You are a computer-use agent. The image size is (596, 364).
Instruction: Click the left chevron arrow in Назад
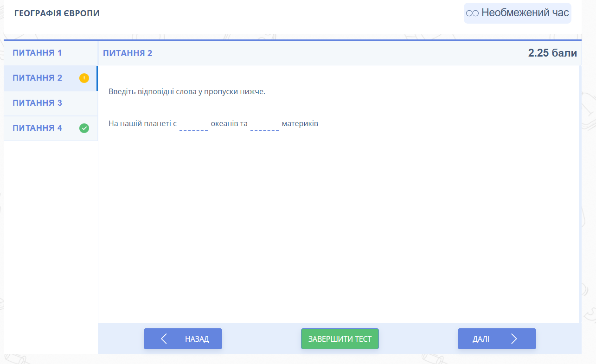(x=164, y=339)
